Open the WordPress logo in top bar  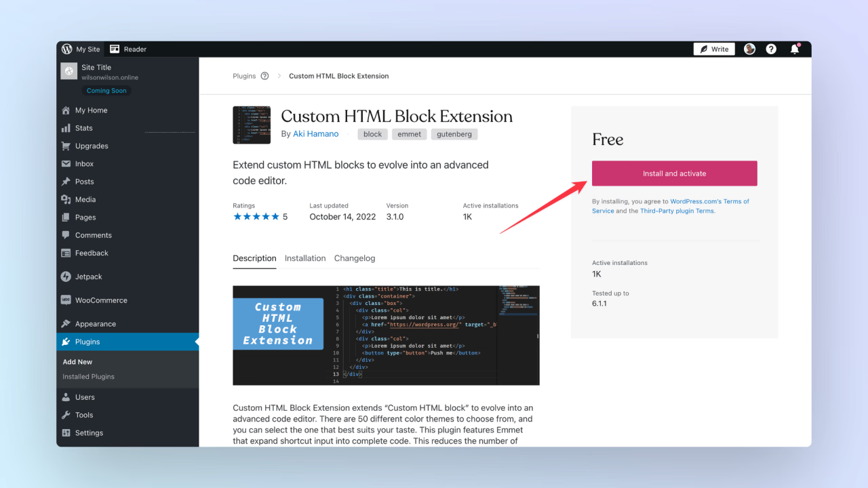click(66, 49)
